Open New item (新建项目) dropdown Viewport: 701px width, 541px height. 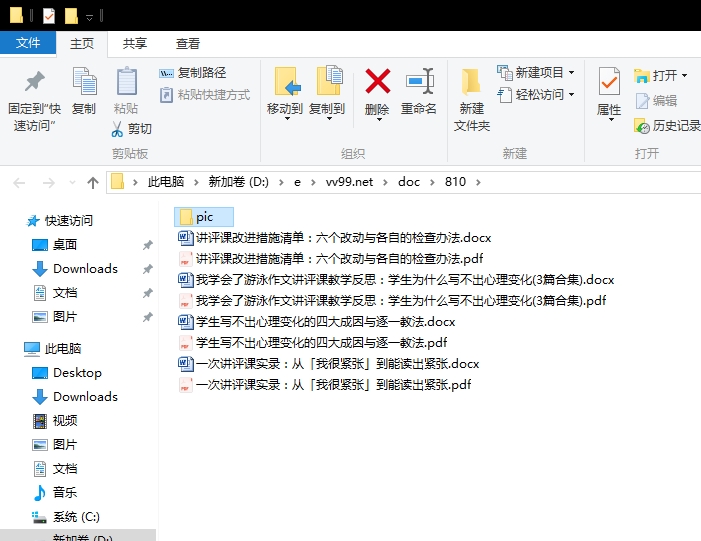coord(536,72)
